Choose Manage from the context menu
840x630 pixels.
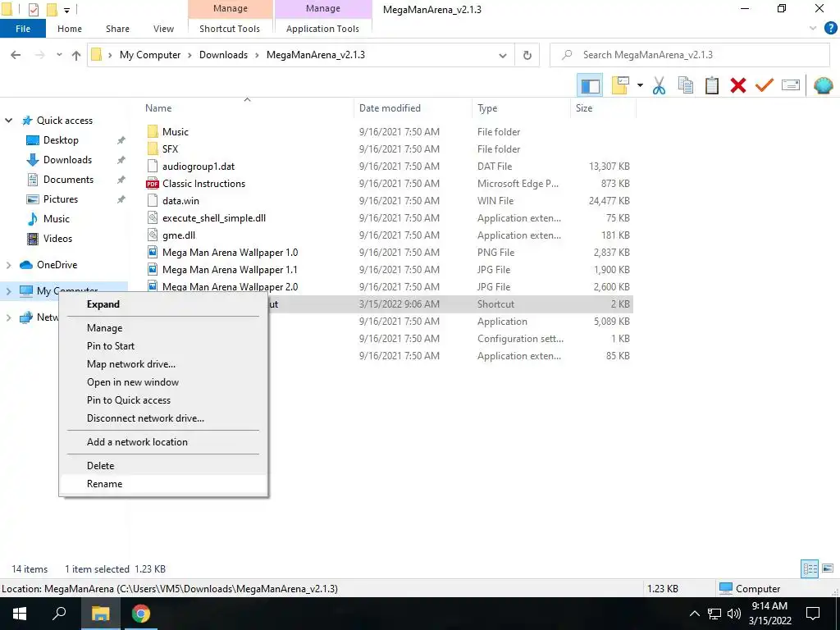tap(163, 328)
